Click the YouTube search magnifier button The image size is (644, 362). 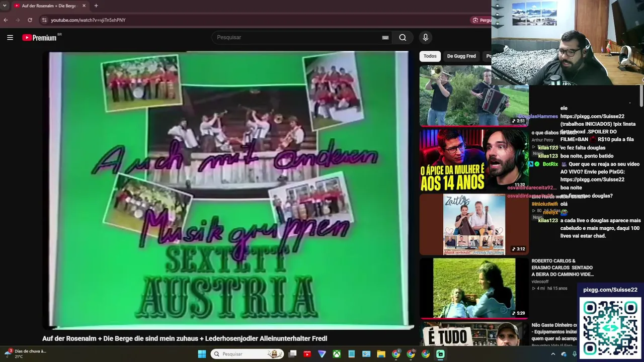pos(403,37)
